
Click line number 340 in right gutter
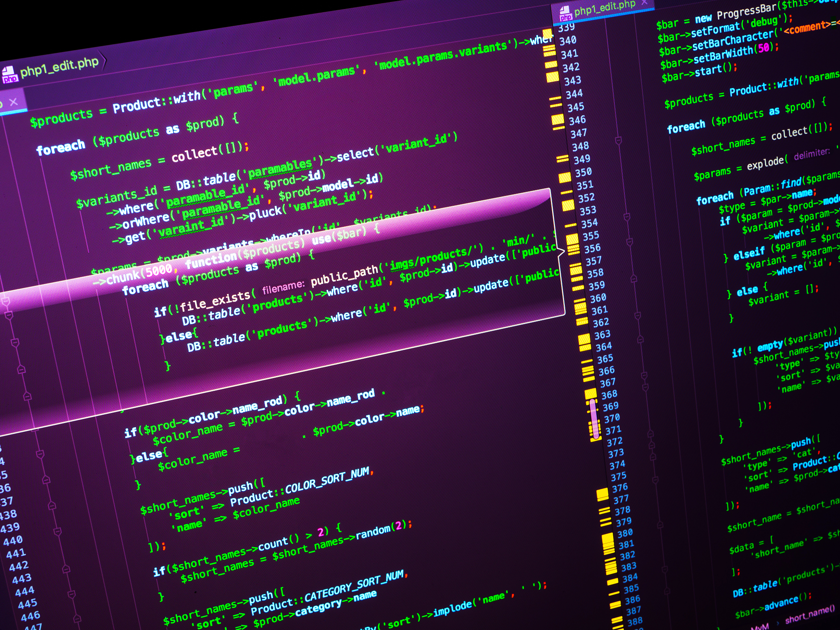[x=568, y=41]
